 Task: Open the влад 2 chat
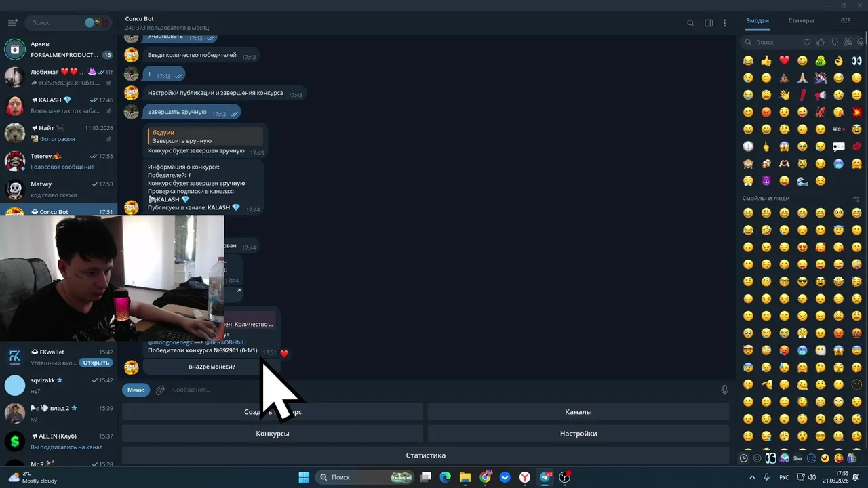59,413
